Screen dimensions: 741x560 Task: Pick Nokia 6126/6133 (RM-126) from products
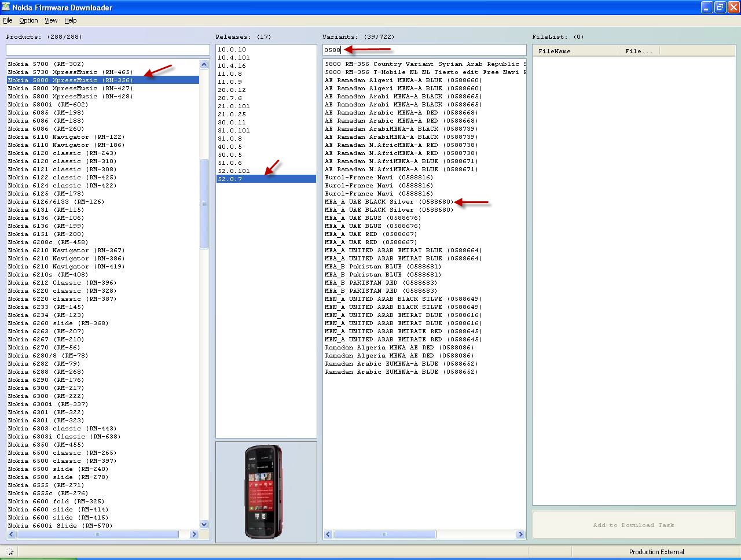tap(103, 202)
